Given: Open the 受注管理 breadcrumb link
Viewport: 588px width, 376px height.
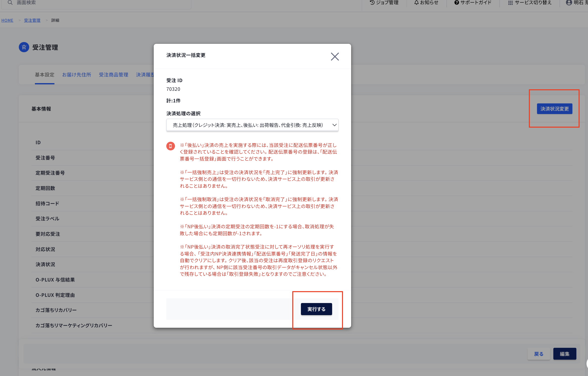Looking at the screenshot, I should 32,20.
